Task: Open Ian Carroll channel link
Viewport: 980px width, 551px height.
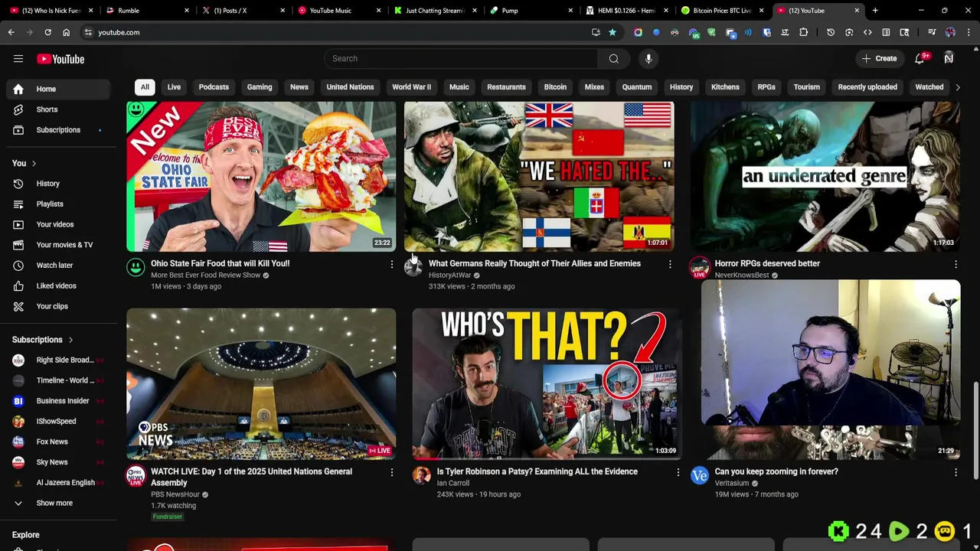Action: [x=452, y=484]
